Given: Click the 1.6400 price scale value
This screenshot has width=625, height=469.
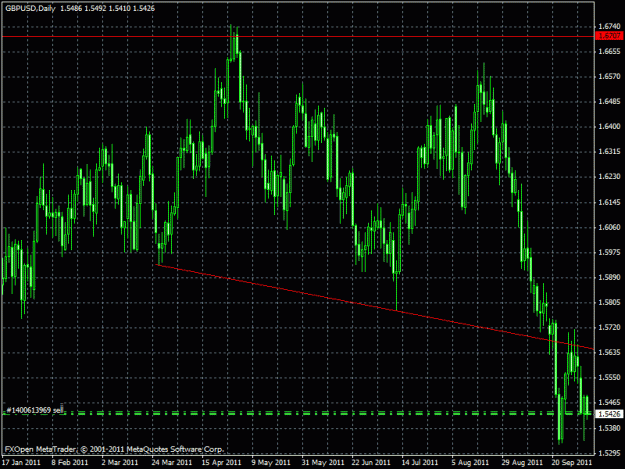Looking at the screenshot, I should (x=609, y=126).
